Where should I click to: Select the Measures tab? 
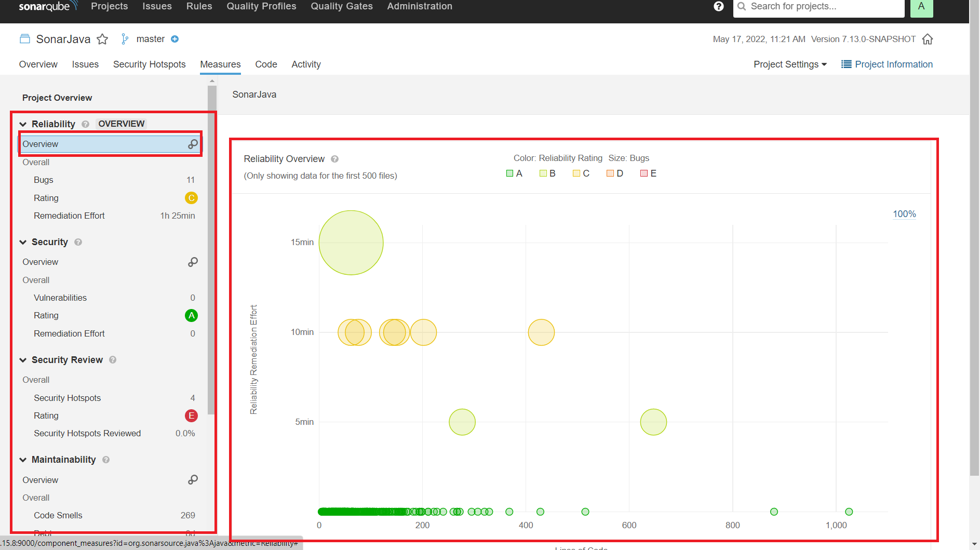coord(220,64)
